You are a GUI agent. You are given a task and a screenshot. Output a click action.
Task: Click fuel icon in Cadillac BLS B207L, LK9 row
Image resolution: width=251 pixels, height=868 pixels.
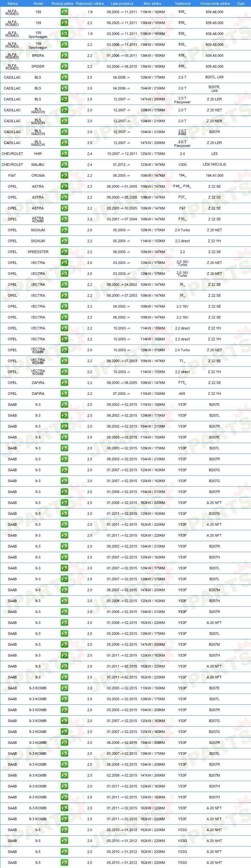64,77
